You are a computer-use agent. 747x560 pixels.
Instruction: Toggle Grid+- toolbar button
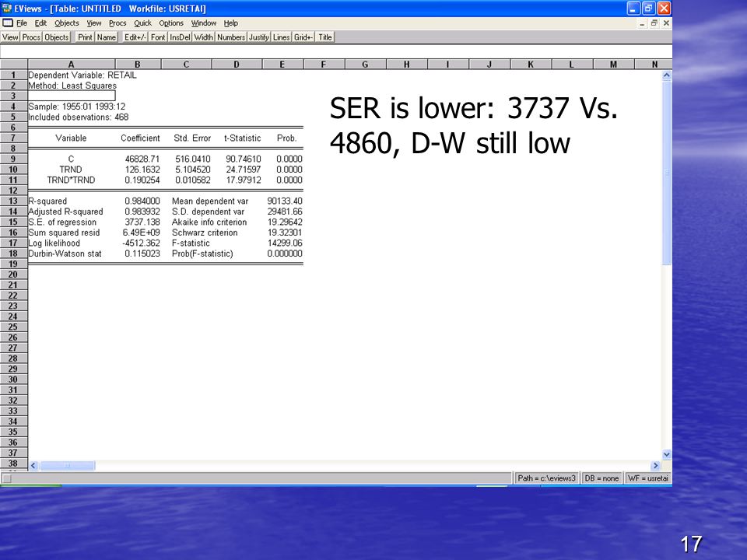tap(303, 37)
